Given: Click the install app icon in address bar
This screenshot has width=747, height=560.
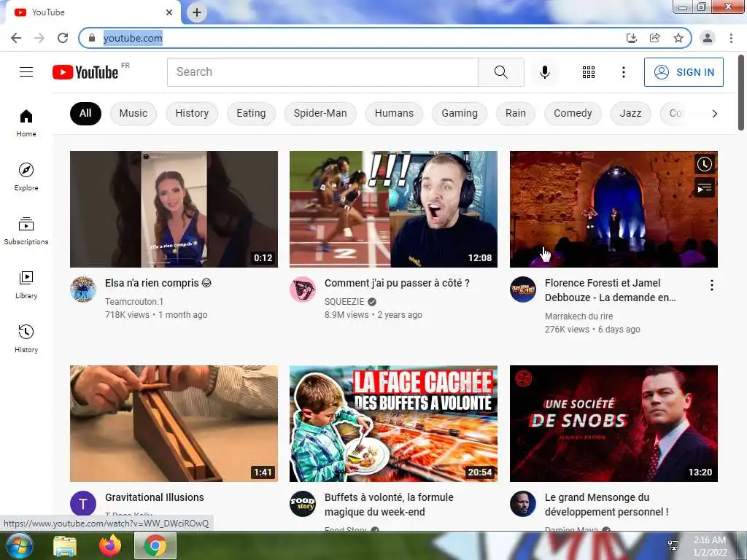Looking at the screenshot, I should [632, 38].
